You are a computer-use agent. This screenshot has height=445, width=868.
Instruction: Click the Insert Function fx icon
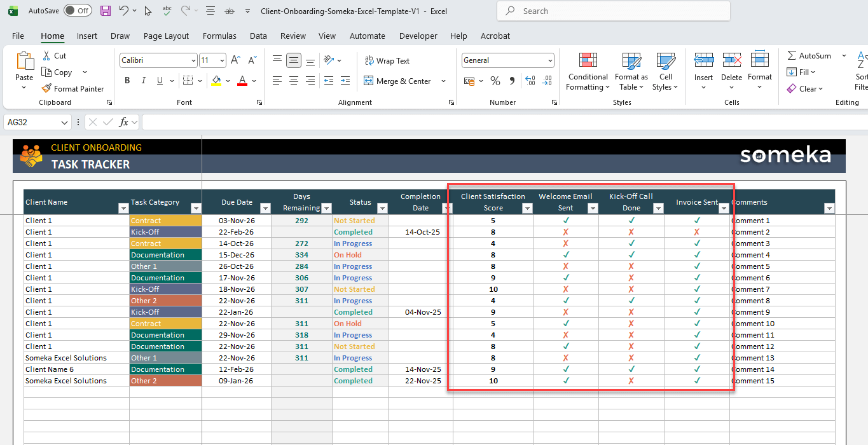124,122
